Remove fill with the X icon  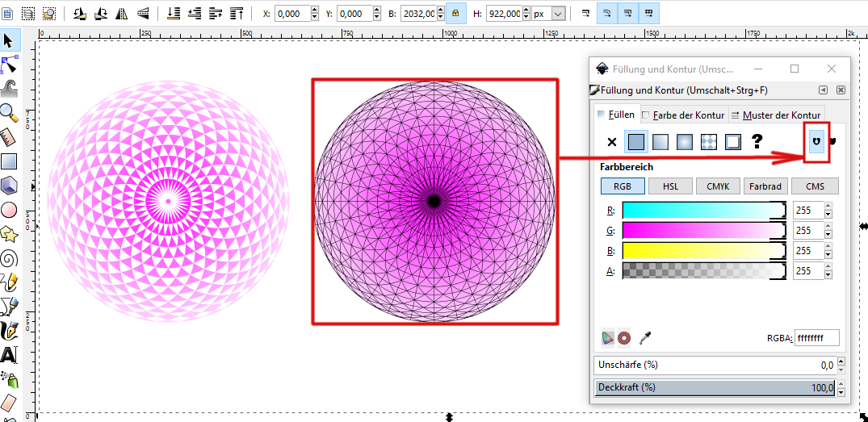[611, 142]
